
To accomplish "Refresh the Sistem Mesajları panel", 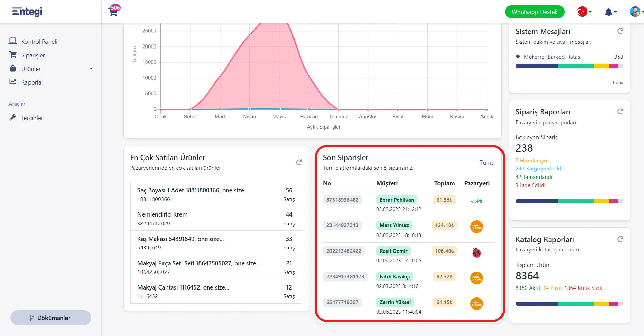I will coord(620,31).
